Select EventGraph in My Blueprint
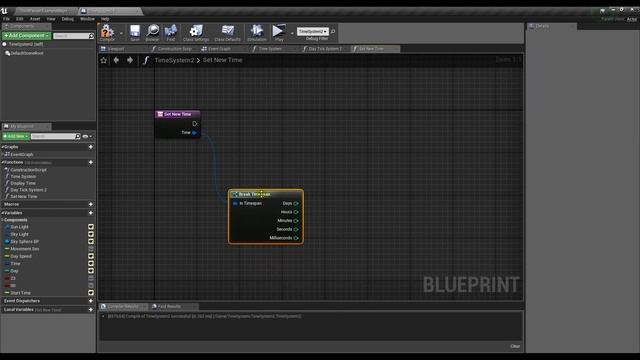This screenshot has width=640, height=360. [x=22, y=155]
